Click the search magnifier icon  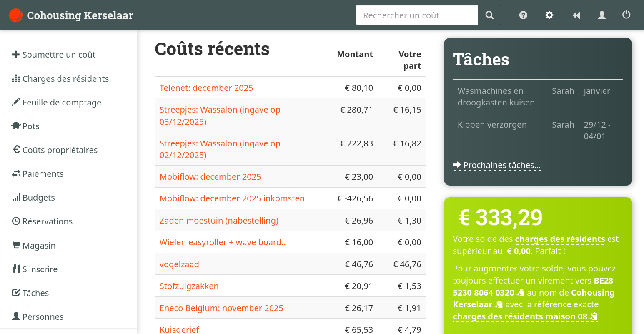[x=489, y=15]
